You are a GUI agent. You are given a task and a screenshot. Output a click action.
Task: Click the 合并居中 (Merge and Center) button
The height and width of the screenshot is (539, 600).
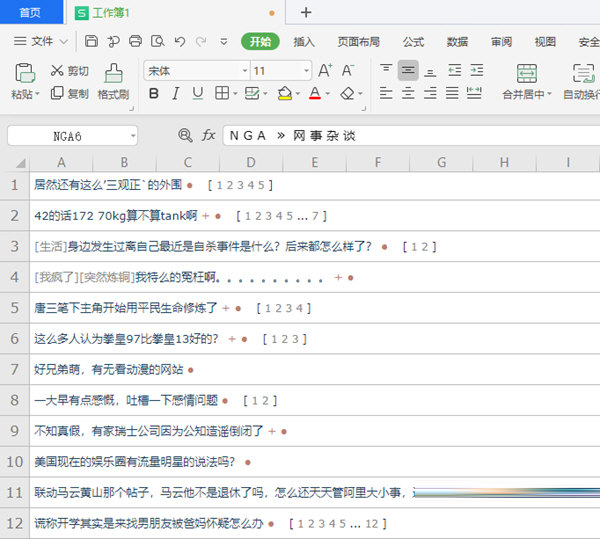click(x=526, y=82)
